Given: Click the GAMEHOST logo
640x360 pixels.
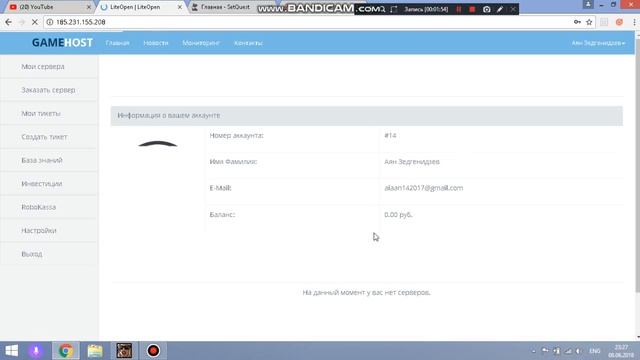Looking at the screenshot, I should (x=62, y=43).
